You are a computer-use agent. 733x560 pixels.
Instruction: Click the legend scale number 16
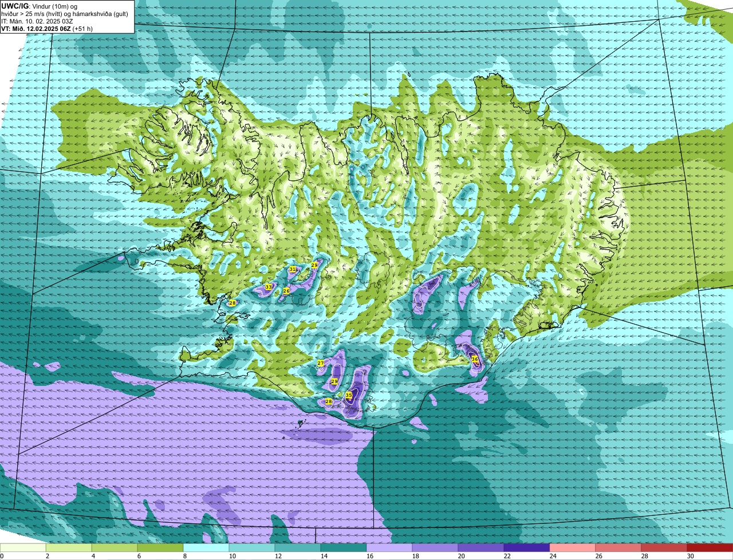pyautogui.click(x=370, y=556)
